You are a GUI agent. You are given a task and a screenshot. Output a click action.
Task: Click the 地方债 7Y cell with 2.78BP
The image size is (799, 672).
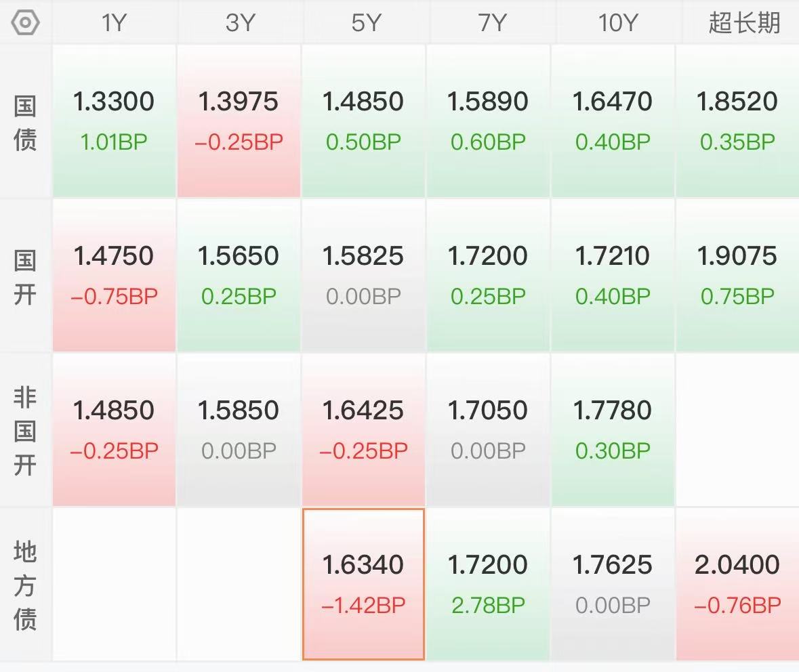pos(489,584)
